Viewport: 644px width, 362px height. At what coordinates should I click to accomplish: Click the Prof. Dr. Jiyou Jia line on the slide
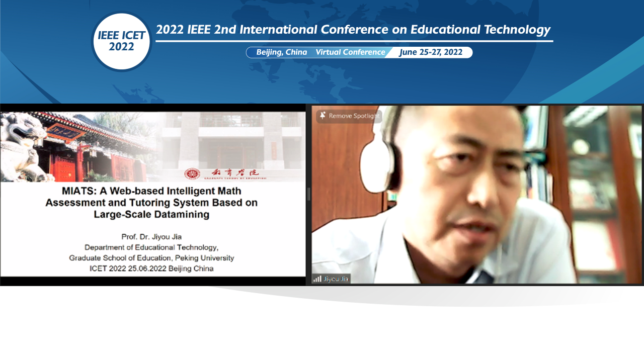tap(151, 236)
